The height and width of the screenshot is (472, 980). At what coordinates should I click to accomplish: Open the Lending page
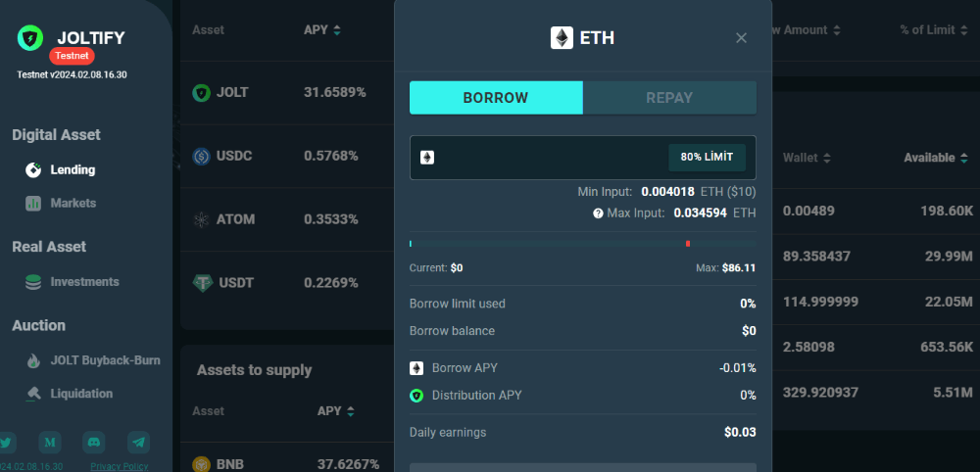click(73, 169)
